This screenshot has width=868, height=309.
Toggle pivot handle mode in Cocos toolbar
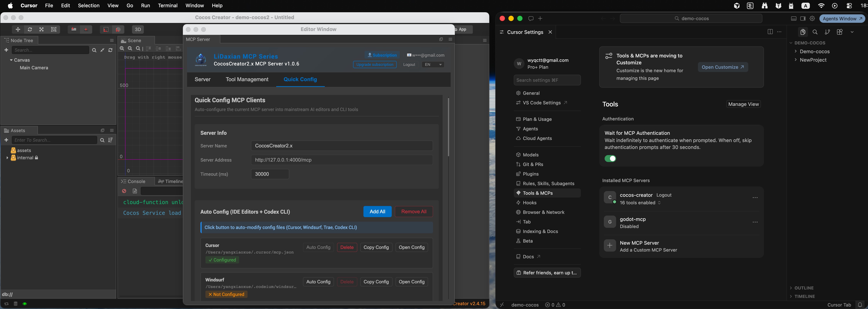coord(74,29)
